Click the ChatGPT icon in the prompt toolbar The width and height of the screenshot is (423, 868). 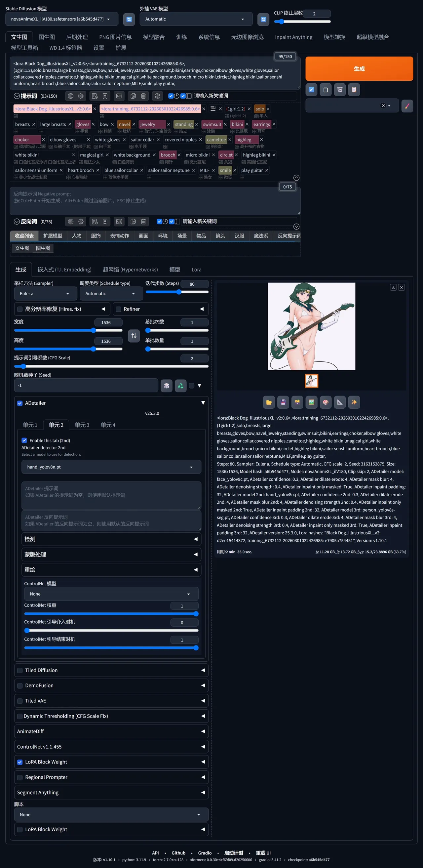(x=157, y=96)
